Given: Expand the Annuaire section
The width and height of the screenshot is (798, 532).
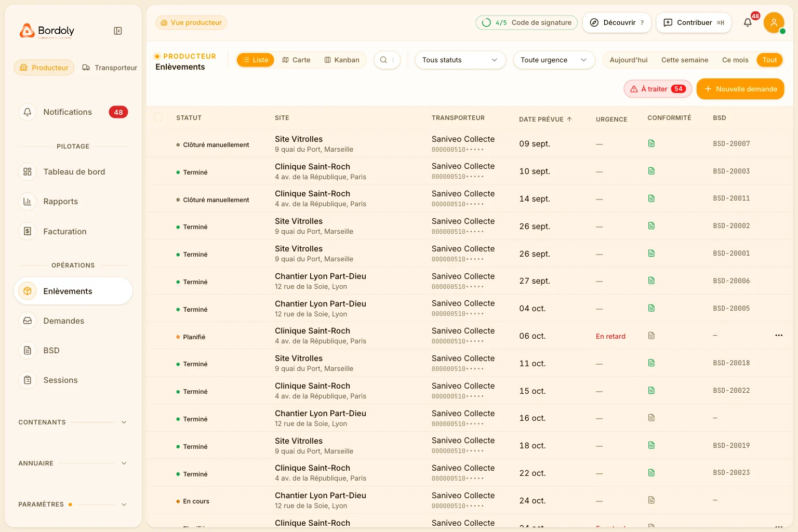Looking at the screenshot, I should click(73, 463).
